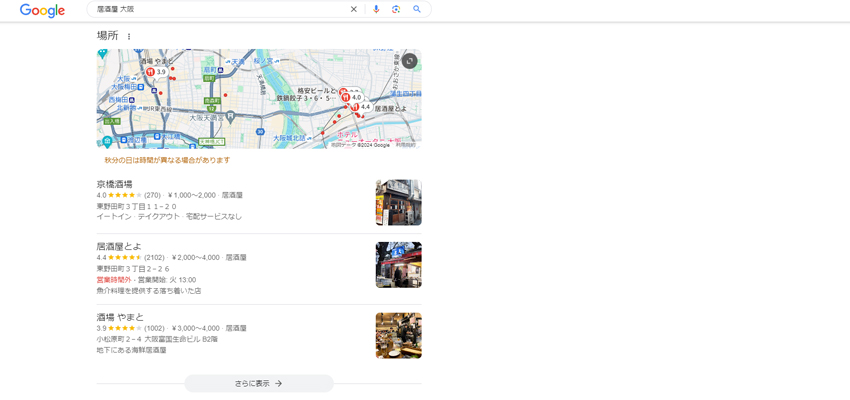The height and width of the screenshot is (400, 850).
Task: Click the 居酒屋とよ label on map
Action: point(391,109)
